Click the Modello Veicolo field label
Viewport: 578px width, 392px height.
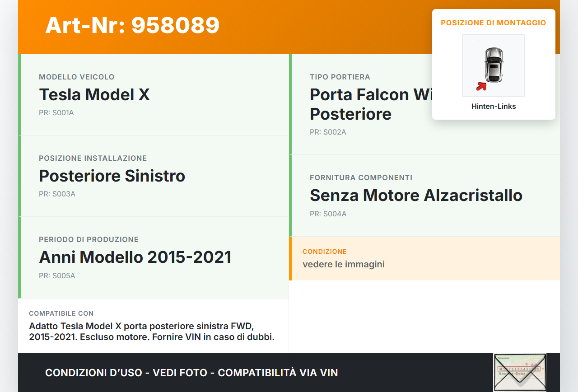77,77
